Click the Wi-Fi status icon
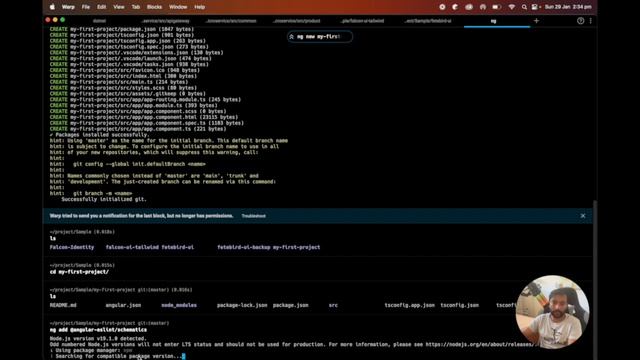Screen dimensions: 640x360 click(x=511, y=7)
